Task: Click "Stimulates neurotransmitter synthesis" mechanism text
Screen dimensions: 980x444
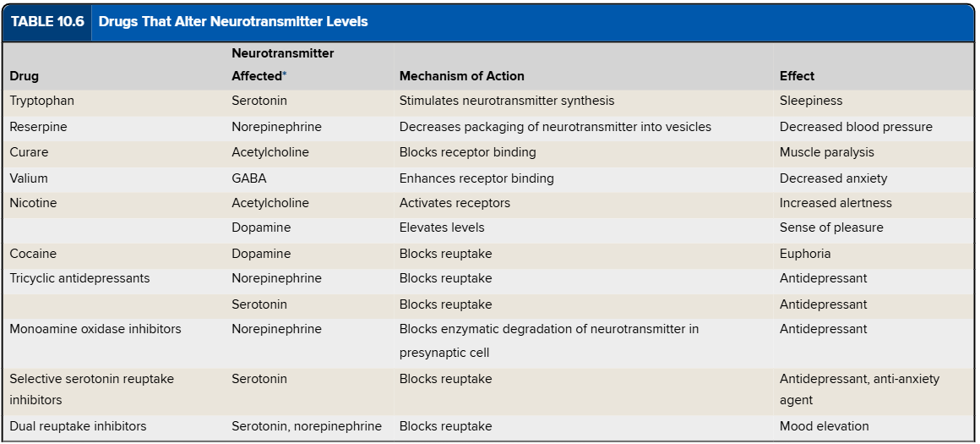Action: (x=507, y=101)
